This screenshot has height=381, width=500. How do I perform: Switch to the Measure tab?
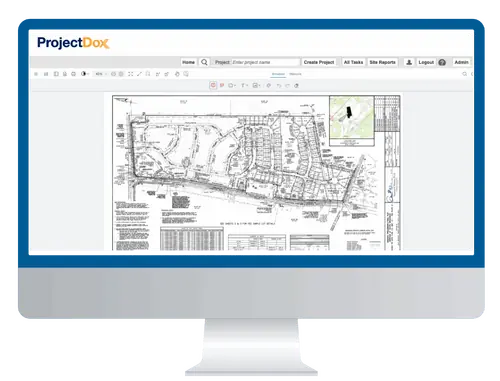click(x=295, y=74)
